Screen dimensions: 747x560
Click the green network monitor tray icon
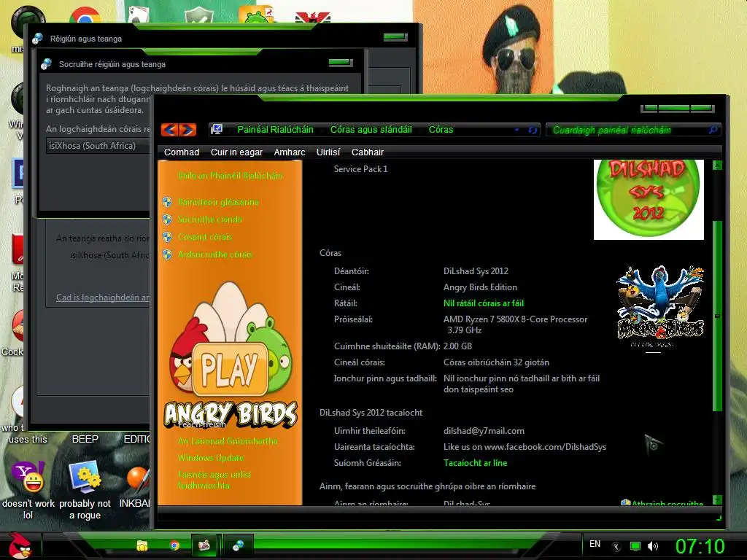point(635,546)
